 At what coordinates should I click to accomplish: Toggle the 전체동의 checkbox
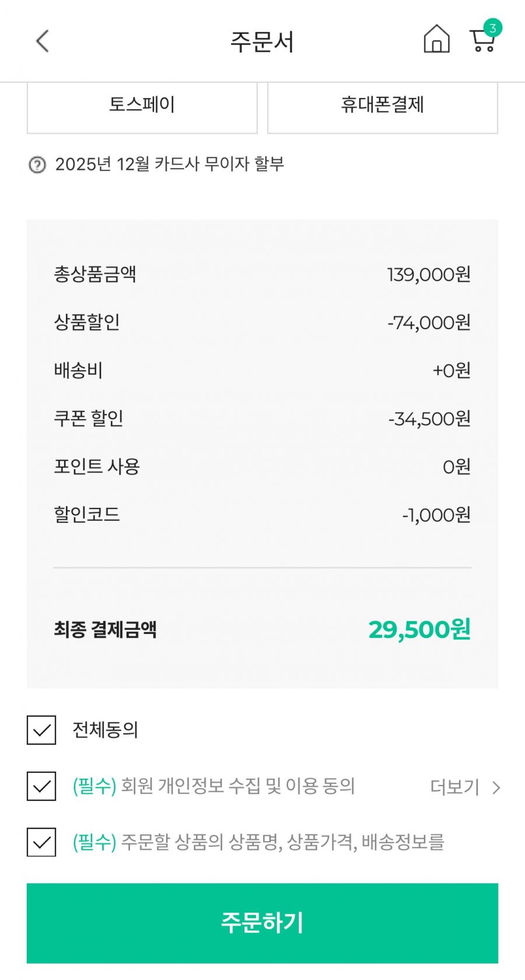coord(41,730)
